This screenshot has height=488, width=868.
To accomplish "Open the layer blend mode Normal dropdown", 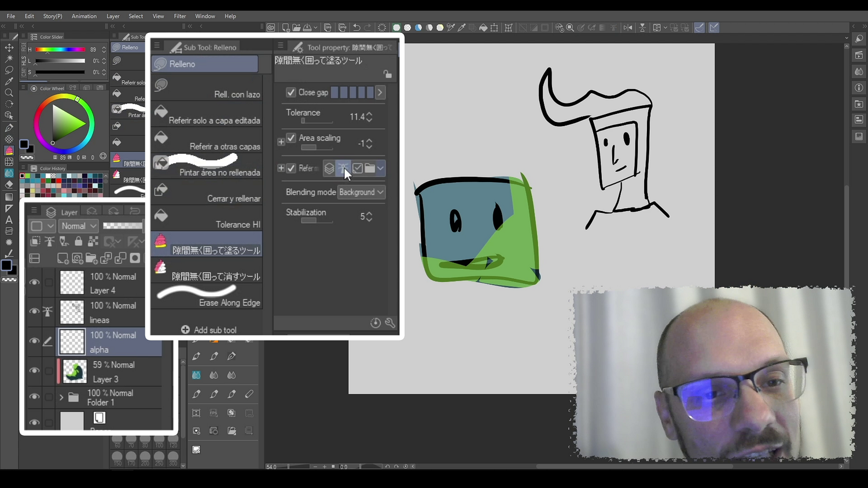I will coord(79,226).
